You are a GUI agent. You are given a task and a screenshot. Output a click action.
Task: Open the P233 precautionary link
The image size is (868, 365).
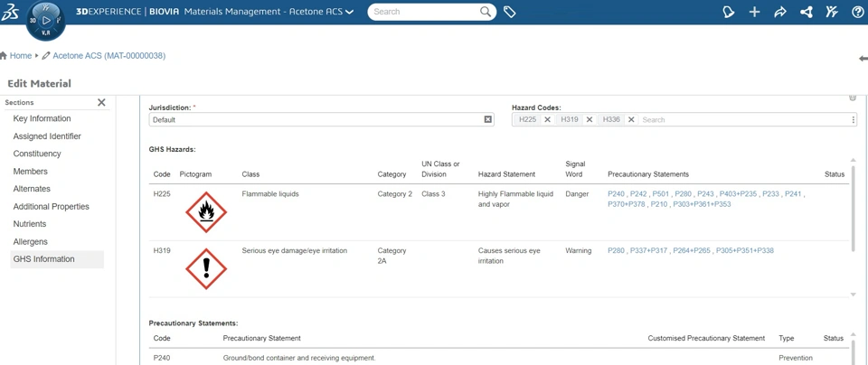point(770,194)
